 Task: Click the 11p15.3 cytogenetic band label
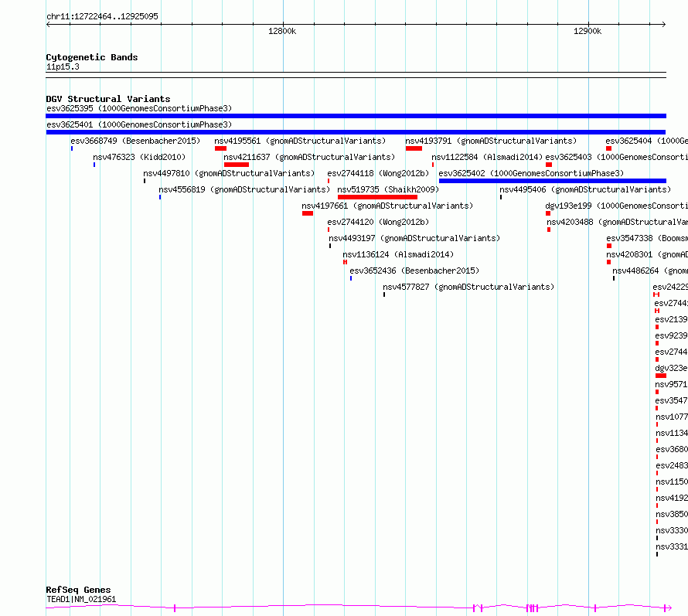[63, 66]
